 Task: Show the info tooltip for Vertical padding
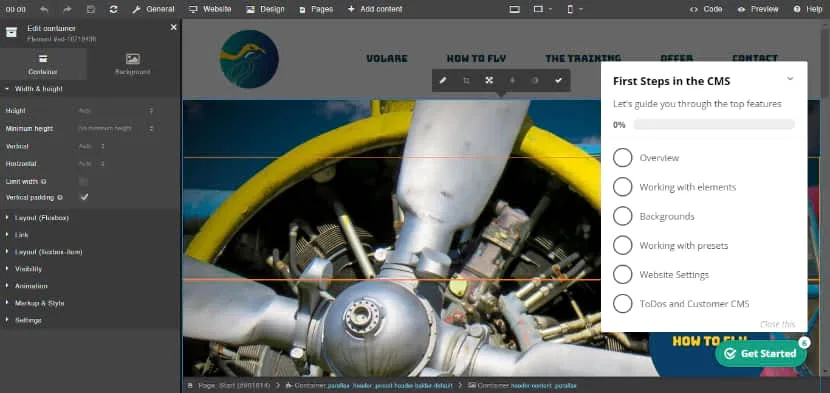tap(60, 197)
